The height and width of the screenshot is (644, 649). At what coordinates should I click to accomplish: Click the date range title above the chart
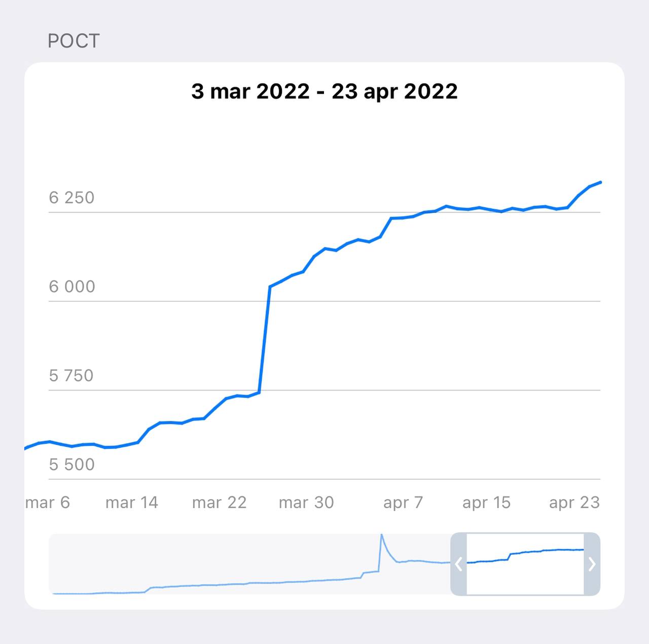[x=324, y=91]
